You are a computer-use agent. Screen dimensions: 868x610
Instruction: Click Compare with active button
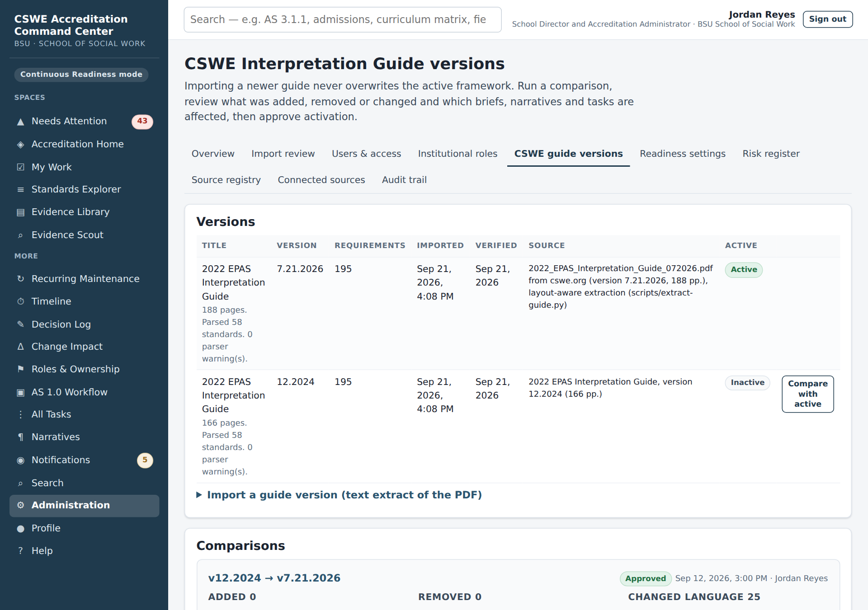point(807,394)
